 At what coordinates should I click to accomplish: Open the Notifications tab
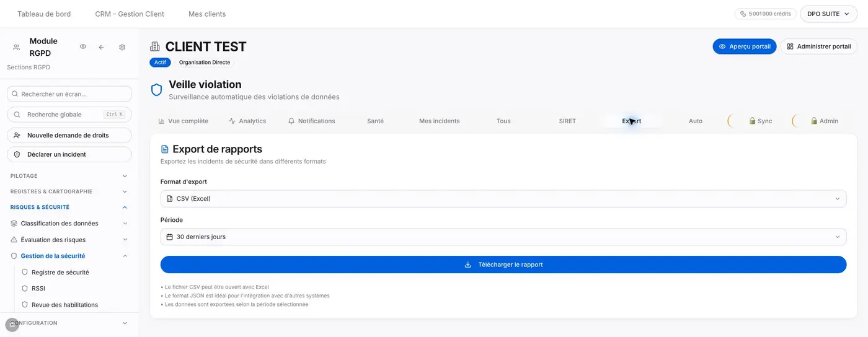311,121
